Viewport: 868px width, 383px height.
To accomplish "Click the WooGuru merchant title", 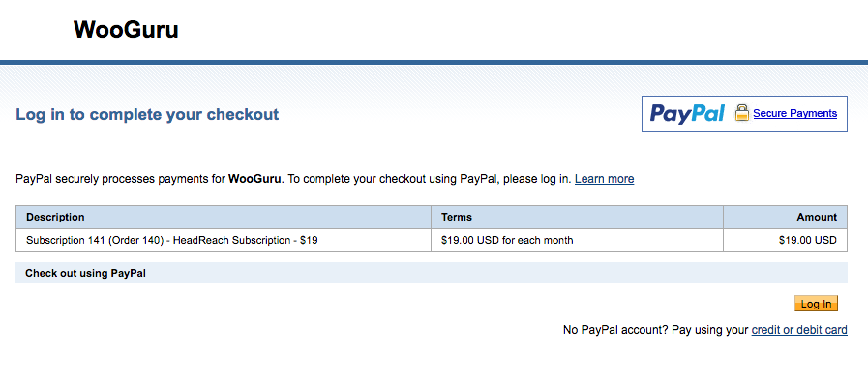I will 126,30.
